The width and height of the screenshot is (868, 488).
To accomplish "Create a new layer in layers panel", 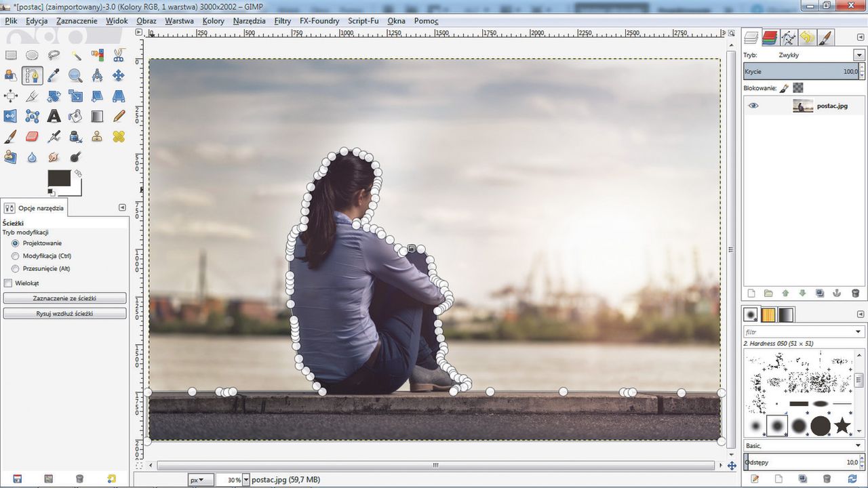I will pyautogui.click(x=751, y=293).
